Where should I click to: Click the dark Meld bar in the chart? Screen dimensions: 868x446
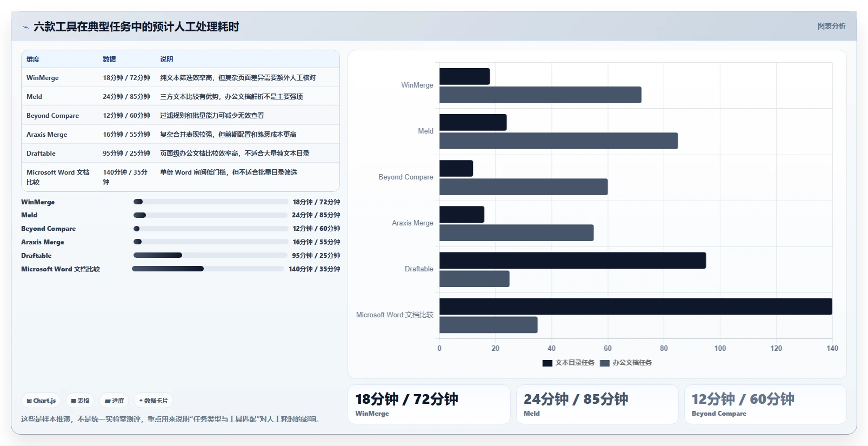[x=473, y=122]
